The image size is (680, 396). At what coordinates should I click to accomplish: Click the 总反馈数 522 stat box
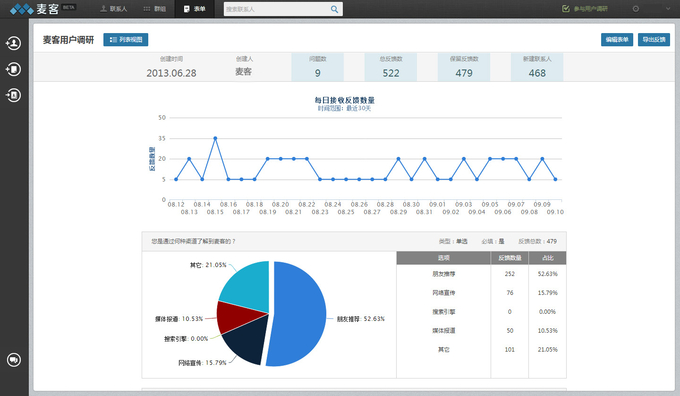[x=391, y=67]
